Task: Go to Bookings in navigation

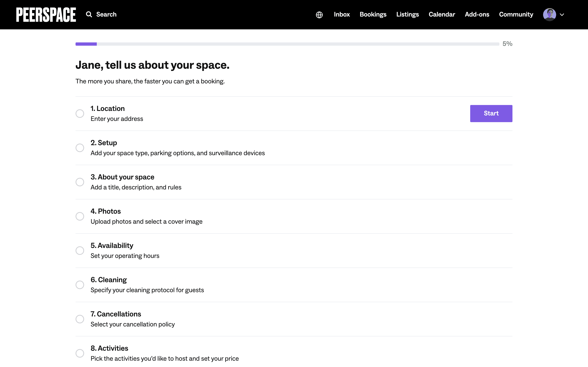Action: pos(373,14)
